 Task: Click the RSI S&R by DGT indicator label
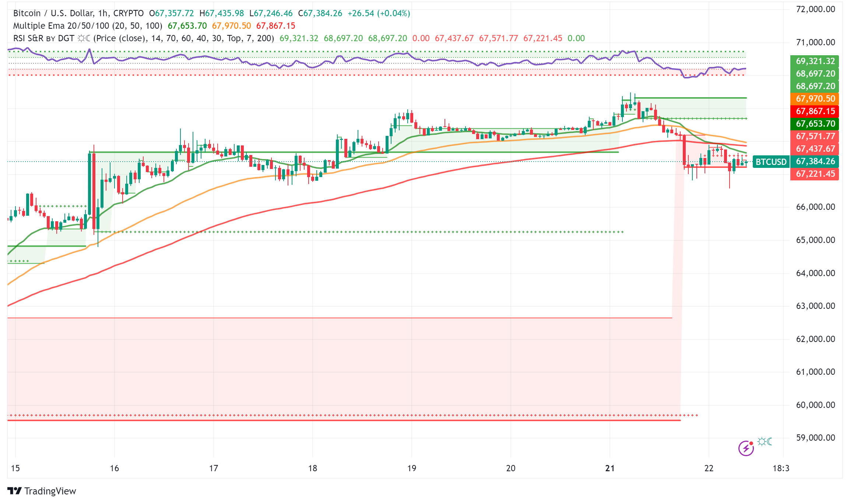click(x=144, y=38)
